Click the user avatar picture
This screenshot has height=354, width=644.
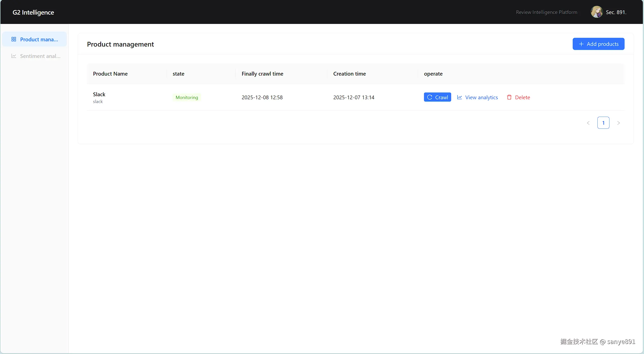coord(597,12)
